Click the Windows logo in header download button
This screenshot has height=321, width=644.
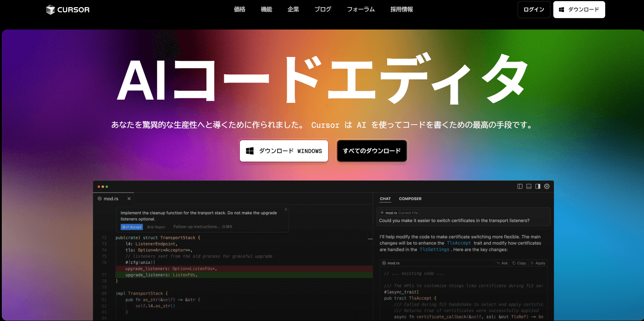561,10
